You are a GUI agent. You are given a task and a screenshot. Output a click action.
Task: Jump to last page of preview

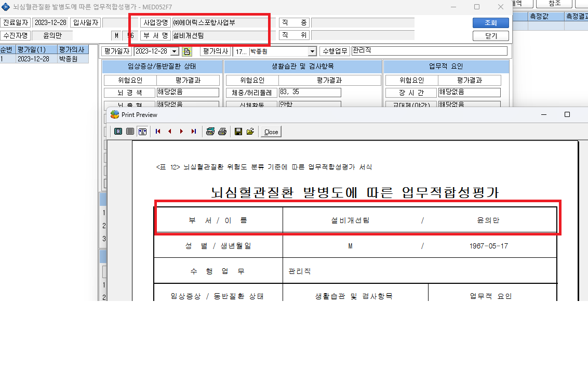point(194,132)
